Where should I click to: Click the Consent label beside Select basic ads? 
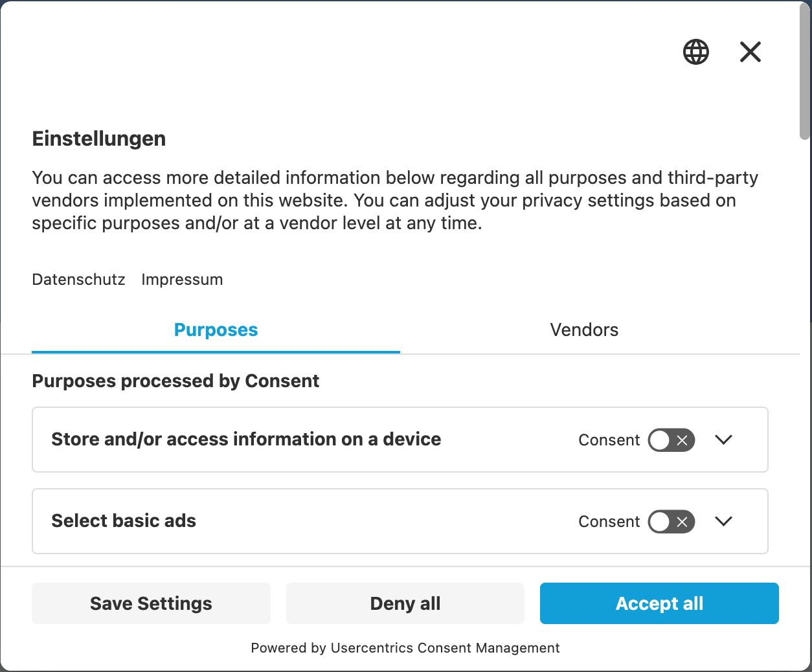pyautogui.click(x=609, y=522)
